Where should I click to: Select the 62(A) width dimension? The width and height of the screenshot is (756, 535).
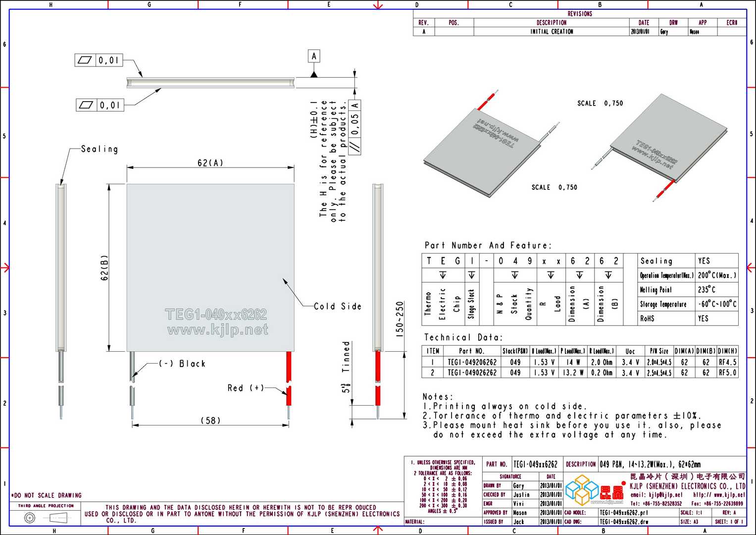[x=210, y=163]
